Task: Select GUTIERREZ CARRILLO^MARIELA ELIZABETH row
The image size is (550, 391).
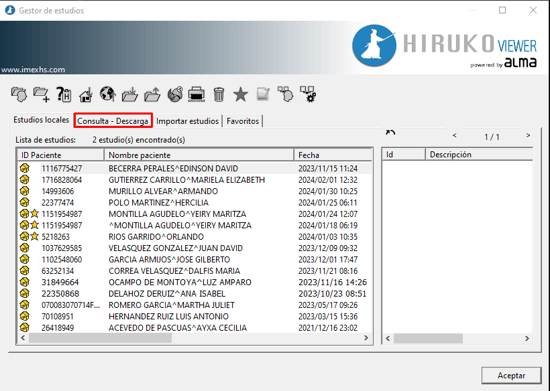Action: pos(195,180)
